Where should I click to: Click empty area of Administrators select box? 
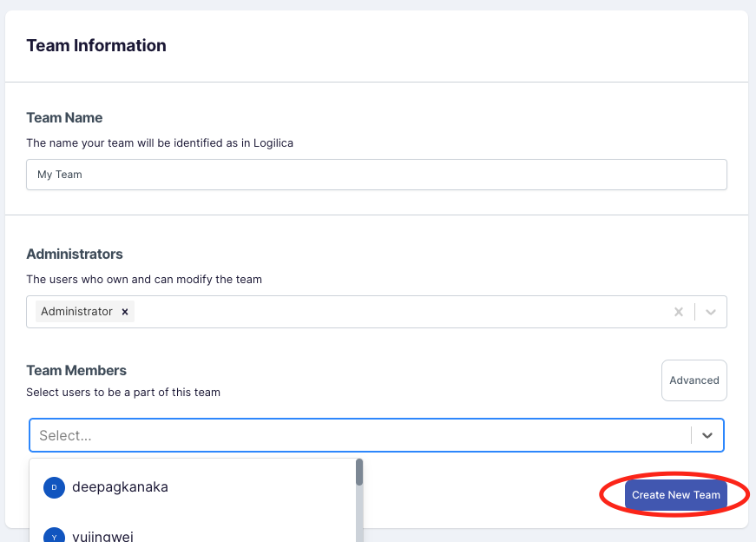click(x=399, y=312)
